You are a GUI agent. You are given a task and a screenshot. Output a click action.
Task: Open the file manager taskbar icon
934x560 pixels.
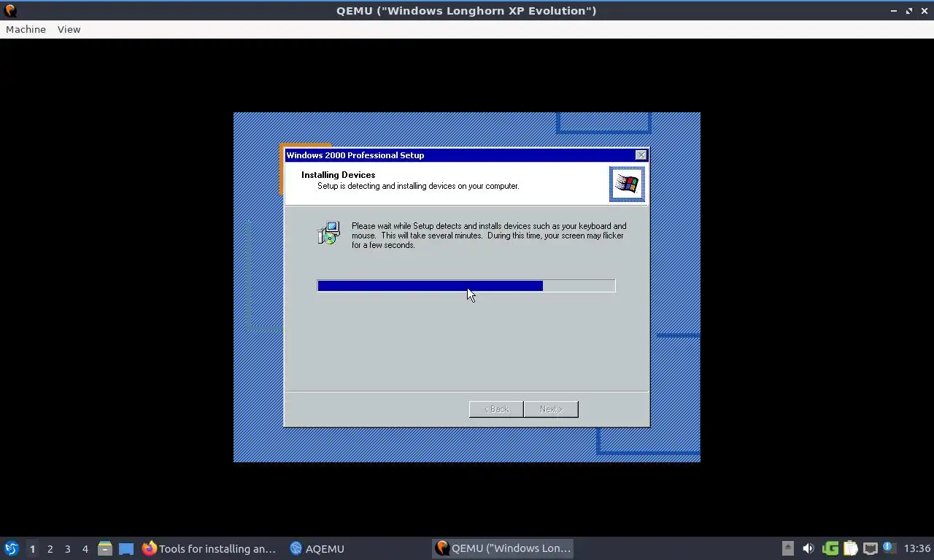[105, 548]
